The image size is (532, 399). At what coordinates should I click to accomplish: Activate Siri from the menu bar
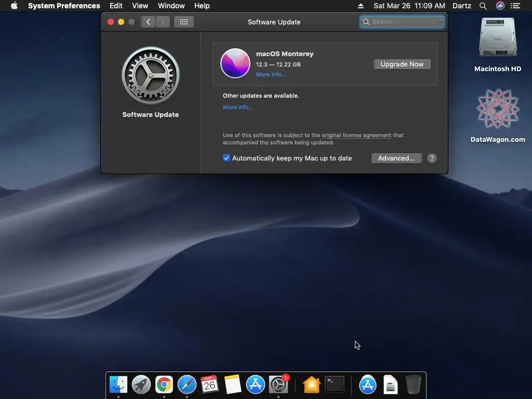500,6
